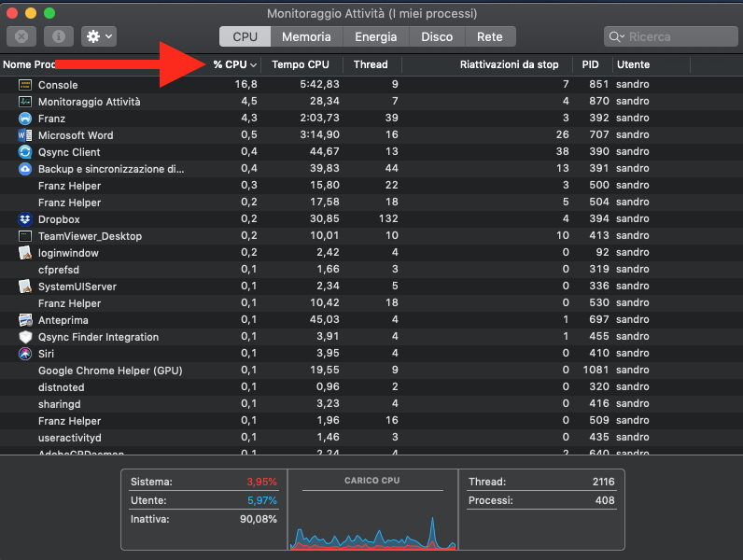Image resolution: width=743 pixels, height=560 pixels.
Task: Open the gear actions dropdown
Action: [x=99, y=36]
